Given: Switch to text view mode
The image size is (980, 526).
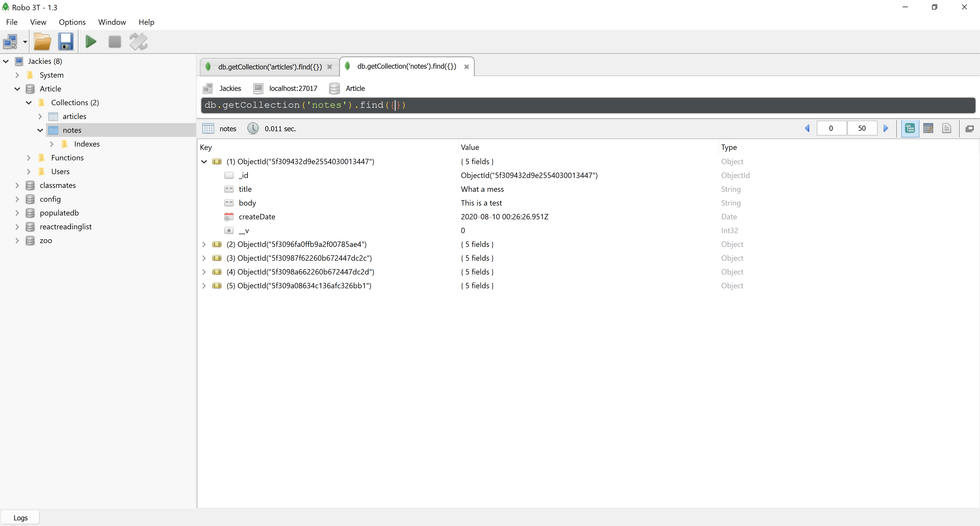Looking at the screenshot, I should point(947,129).
